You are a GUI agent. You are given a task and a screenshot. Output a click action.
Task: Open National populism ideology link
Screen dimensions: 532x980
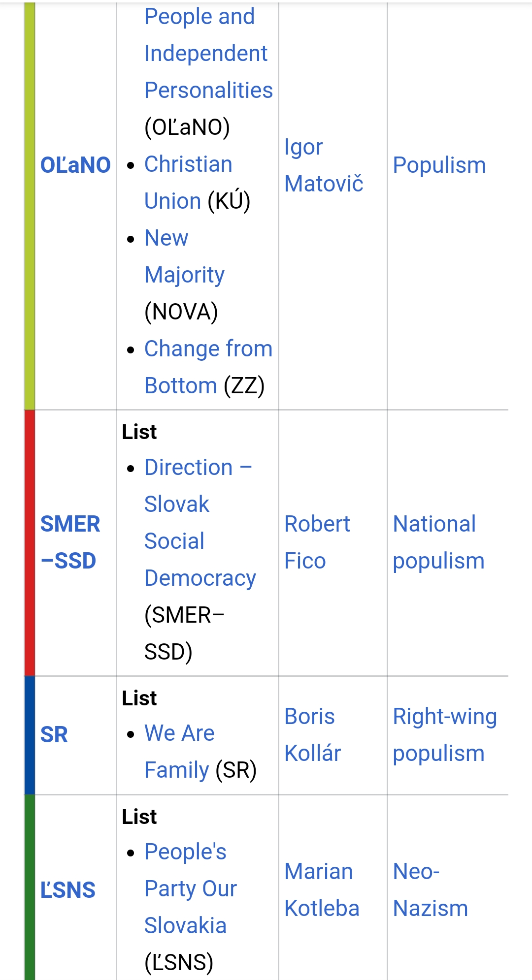coord(438,542)
